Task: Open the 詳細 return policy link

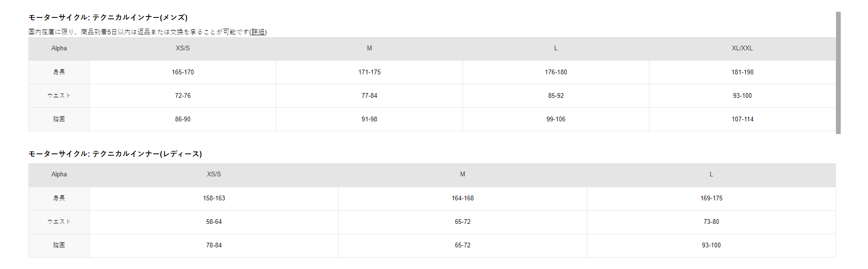Action: 258,32
